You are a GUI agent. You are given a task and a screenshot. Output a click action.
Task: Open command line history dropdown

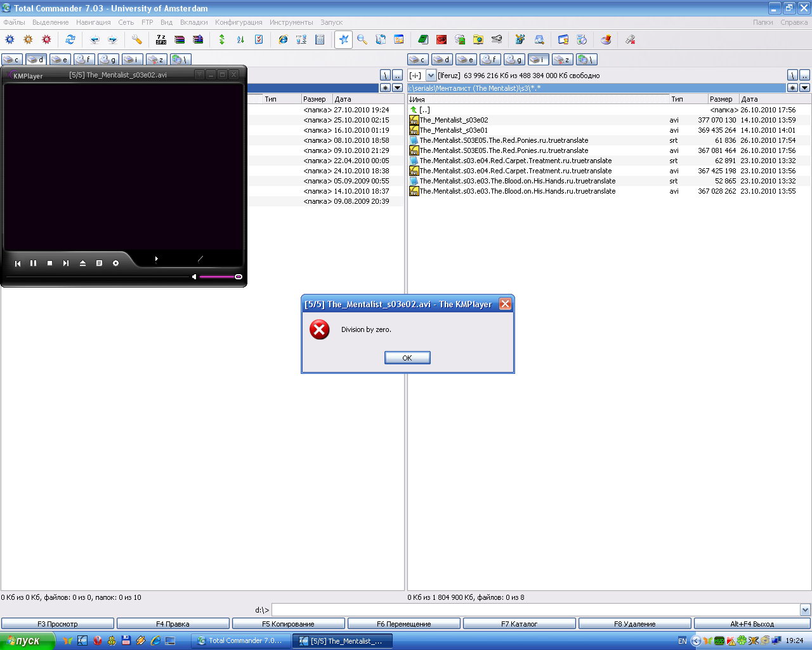click(x=805, y=610)
